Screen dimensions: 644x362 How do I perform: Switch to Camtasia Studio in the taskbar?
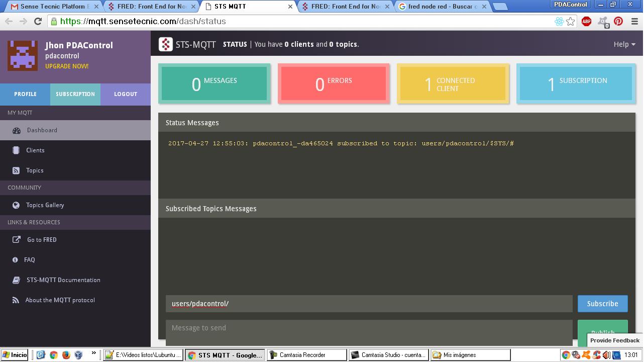click(x=388, y=355)
